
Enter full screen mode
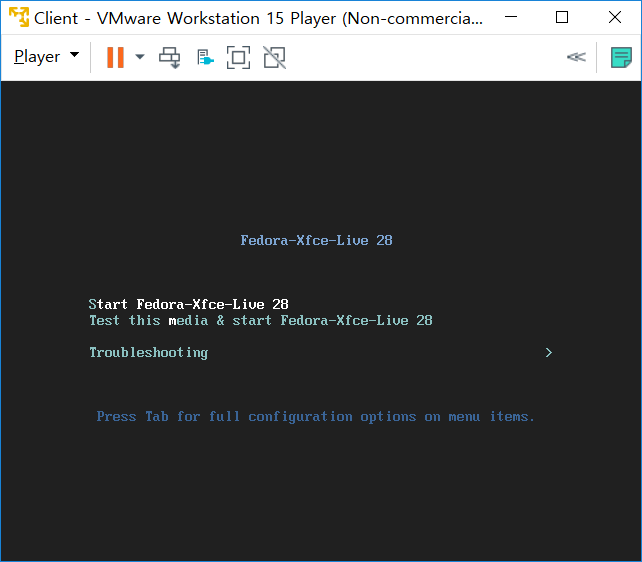click(238, 57)
